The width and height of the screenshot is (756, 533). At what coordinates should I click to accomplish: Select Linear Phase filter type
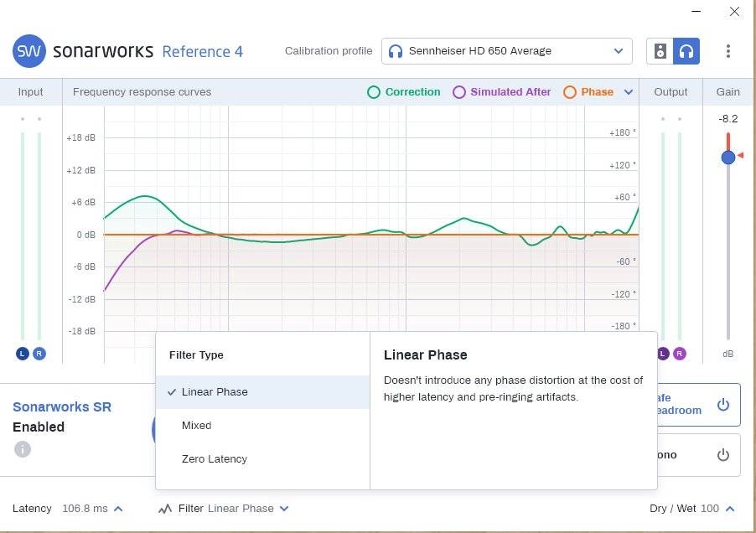pos(263,392)
